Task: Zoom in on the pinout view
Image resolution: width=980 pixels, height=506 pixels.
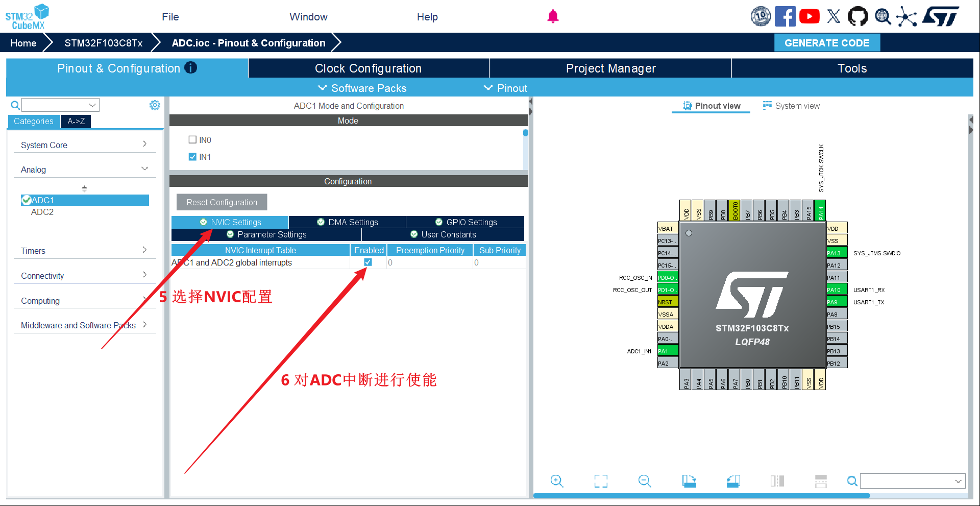Action: (556, 481)
